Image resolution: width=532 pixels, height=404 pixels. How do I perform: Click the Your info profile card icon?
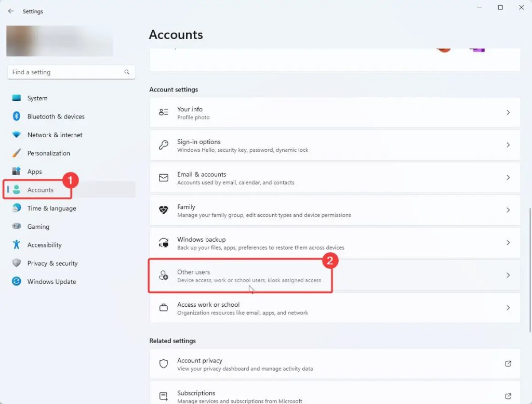tap(164, 112)
